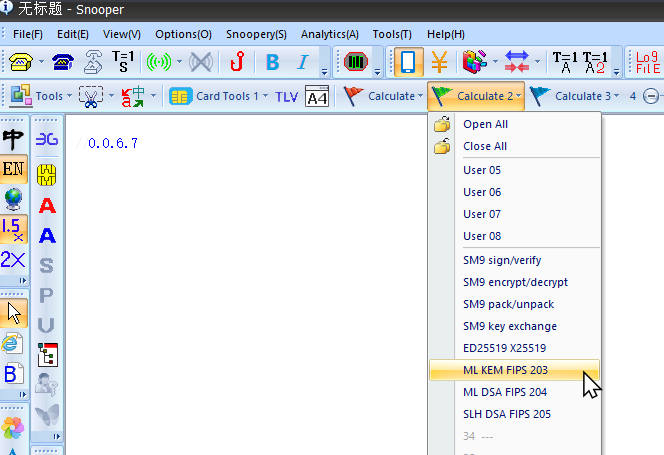Click the yellow telephone icon
The width and height of the screenshot is (664, 455).
(20, 62)
